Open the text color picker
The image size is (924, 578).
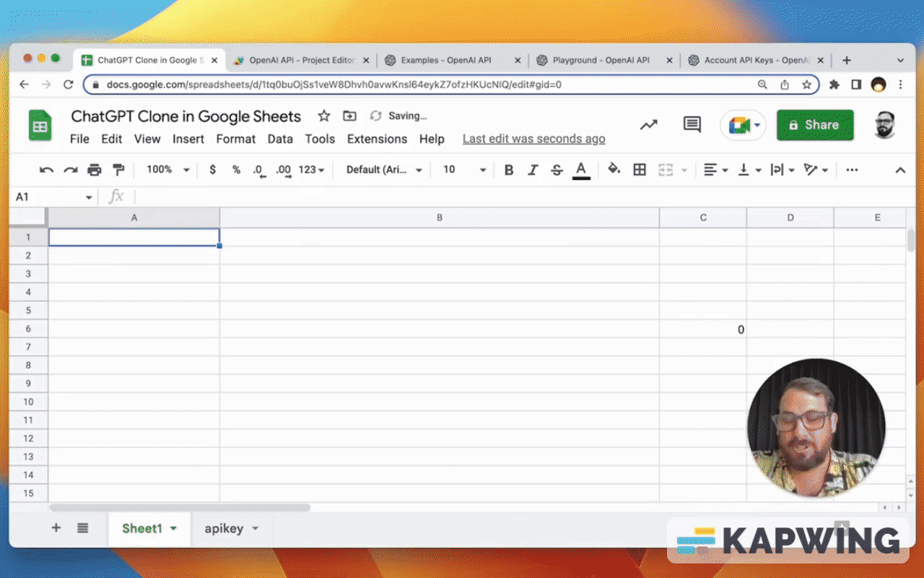(x=581, y=171)
